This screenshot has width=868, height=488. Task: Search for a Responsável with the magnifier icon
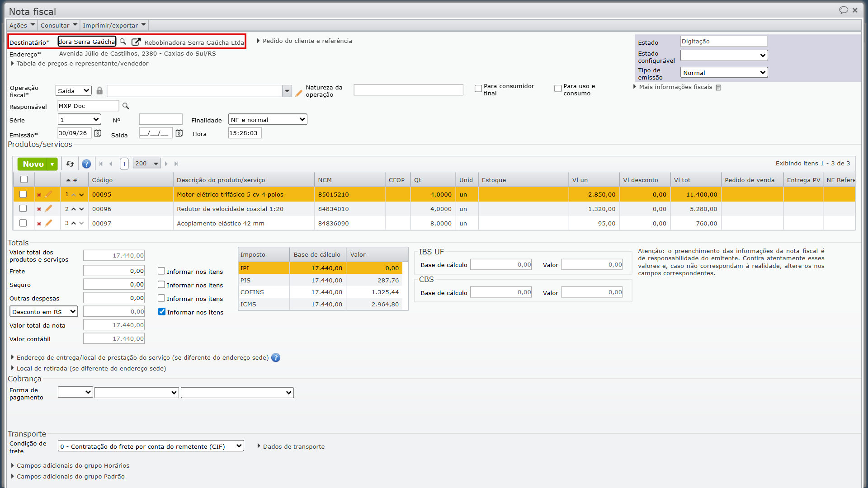click(x=126, y=106)
